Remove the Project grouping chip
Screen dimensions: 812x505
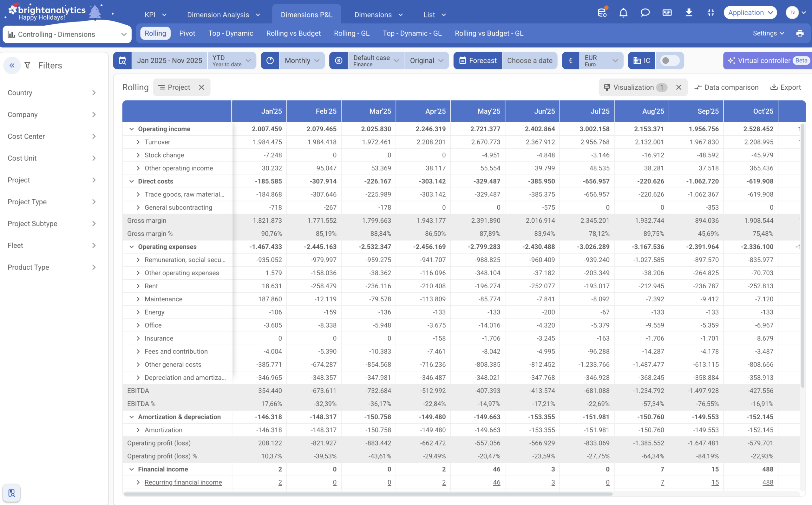click(x=201, y=87)
